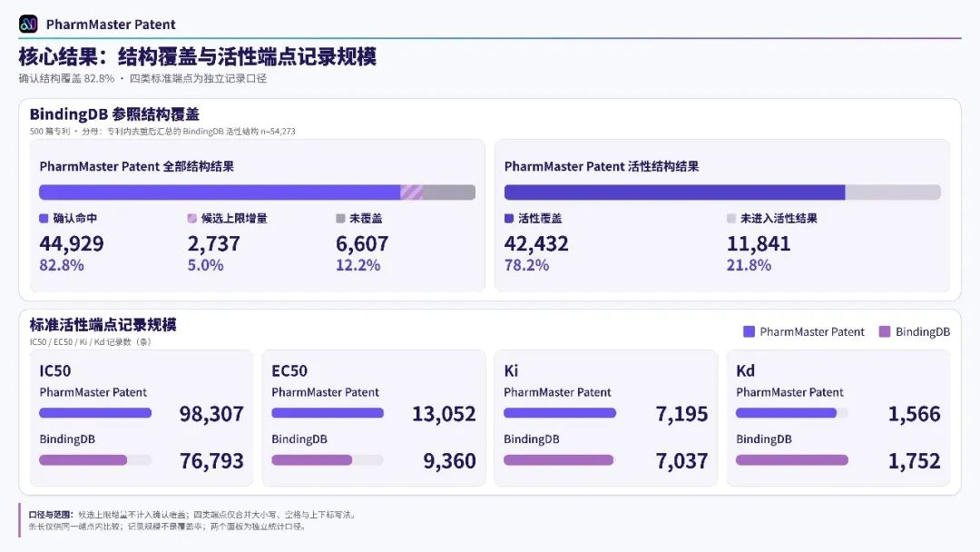The height and width of the screenshot is (552, 980).
Task: Click the EC50 BindingDB value 9,360
Action: 449,461
